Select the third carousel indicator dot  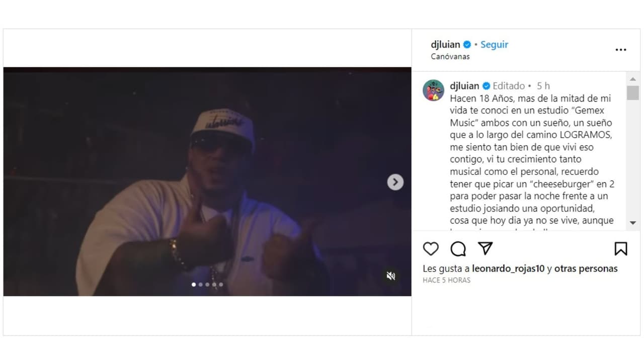207,284
